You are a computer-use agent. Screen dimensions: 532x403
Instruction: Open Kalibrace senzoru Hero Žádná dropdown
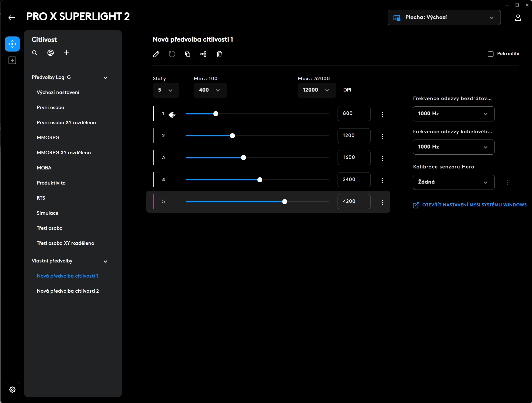click(x=454, y=182)
